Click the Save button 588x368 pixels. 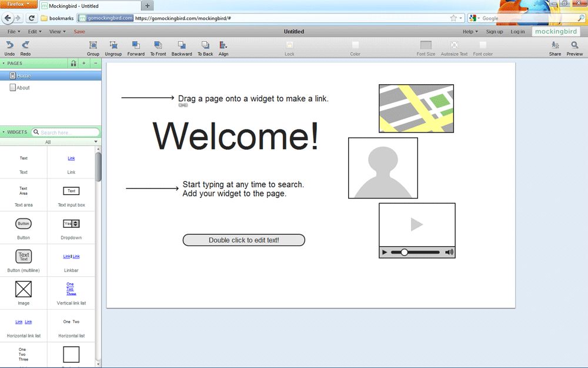point(79,32)
